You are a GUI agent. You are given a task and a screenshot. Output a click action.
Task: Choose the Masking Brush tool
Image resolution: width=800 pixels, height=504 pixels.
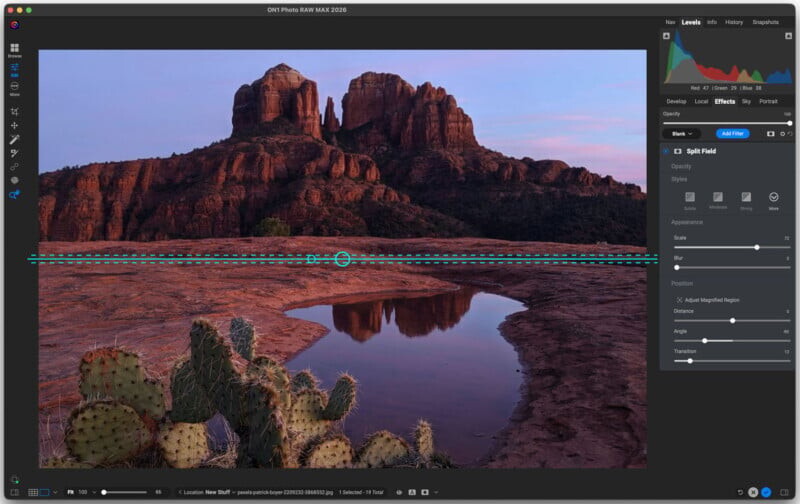14,139
